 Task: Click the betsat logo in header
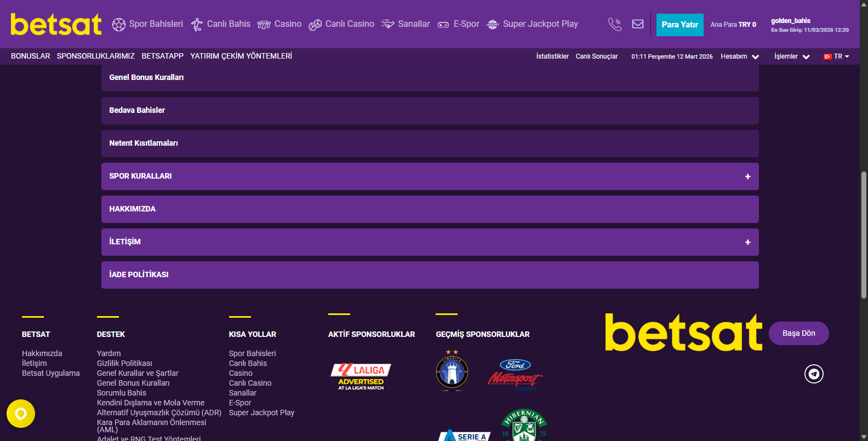56,24
